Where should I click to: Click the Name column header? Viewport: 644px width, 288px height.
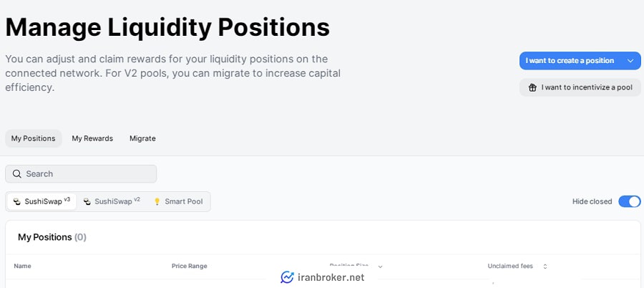(x=23, y=267)
